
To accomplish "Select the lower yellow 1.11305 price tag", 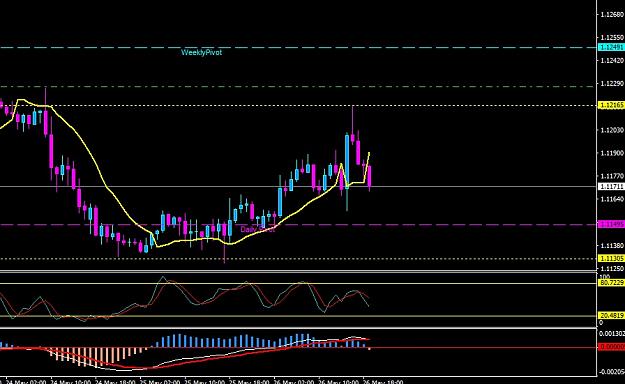I will coord(611,258).
